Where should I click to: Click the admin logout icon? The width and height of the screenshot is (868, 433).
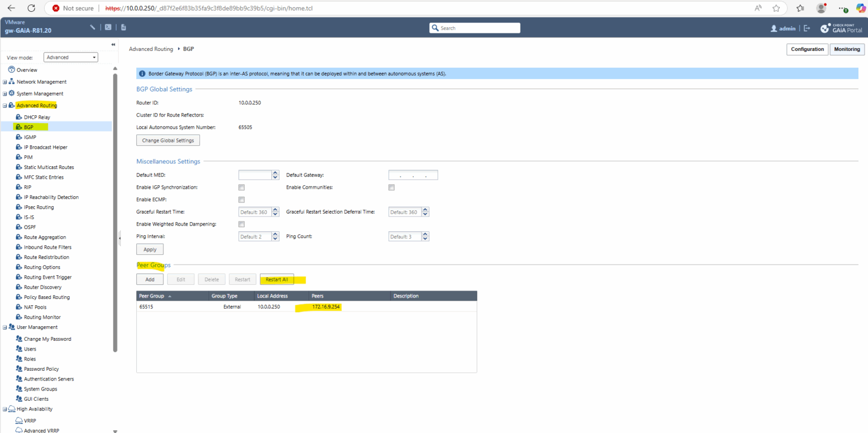(x=807, y=28)
